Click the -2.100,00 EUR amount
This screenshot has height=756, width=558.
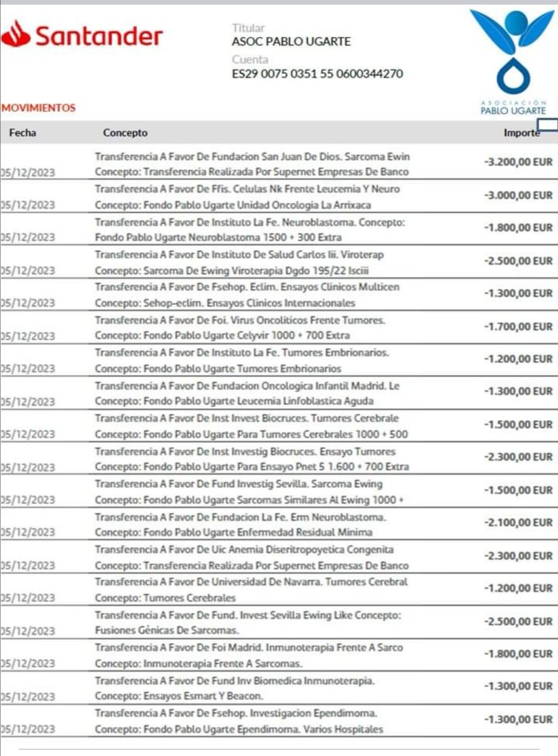[x=518, y=523]
